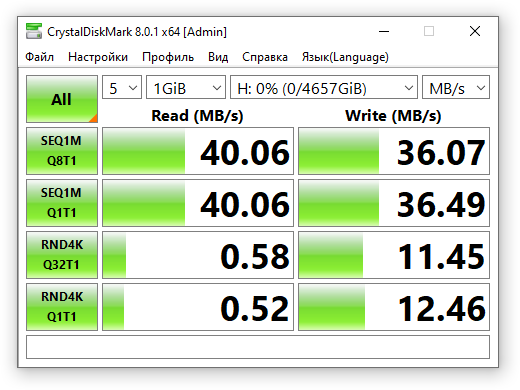Click the empty comment field at bottom
The height and width of the screenshot is (390, 520).
click(x=258, y=347)
